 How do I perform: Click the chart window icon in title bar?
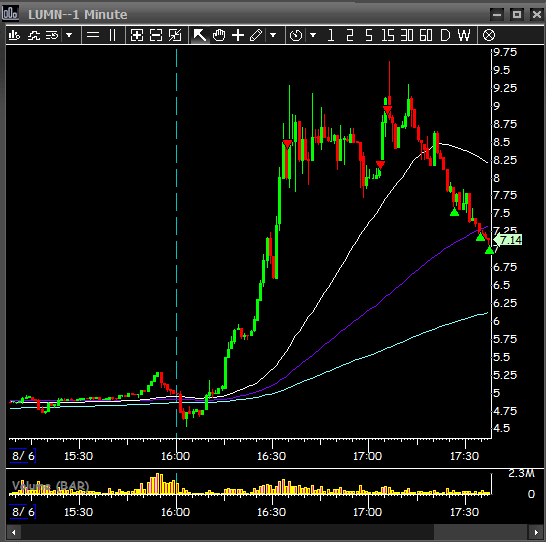point(10,13)
